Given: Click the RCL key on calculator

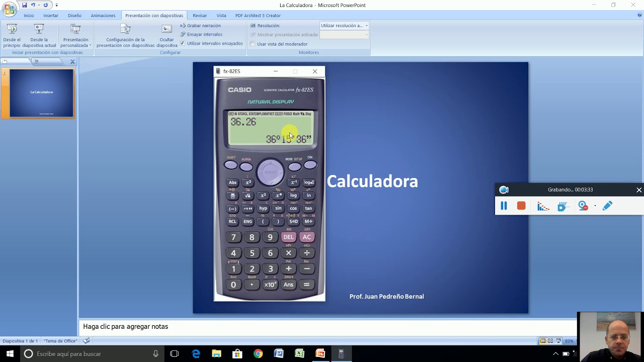Looking at the screenshot, I should tap(232, 221).
